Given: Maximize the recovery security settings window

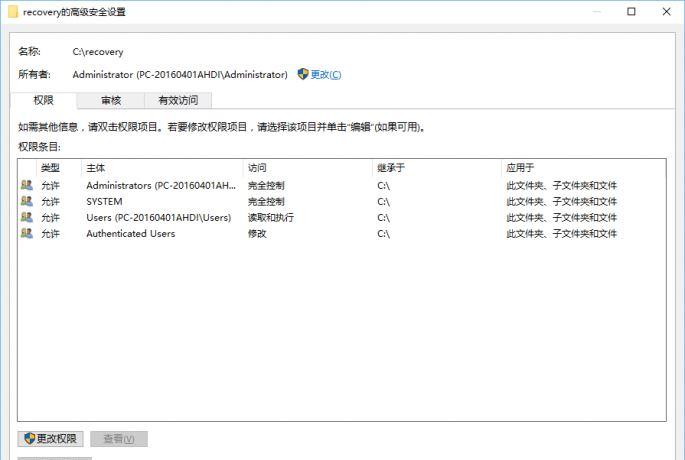Looking at the screenshot, I should [x=631, y=11].
